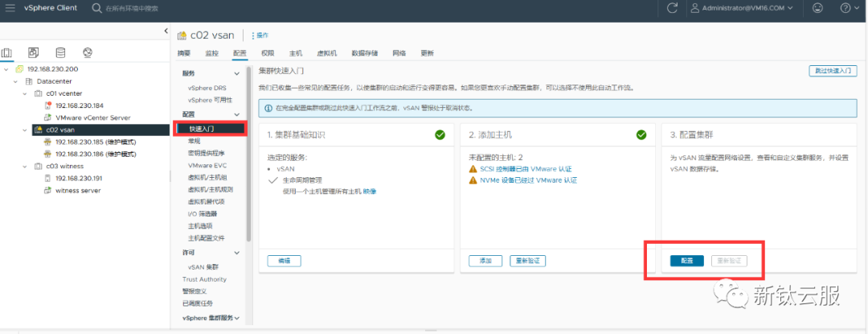Screen dimensions: 868x334
Task: Click the info icon in vSAN alert banner
Action: 268,108
